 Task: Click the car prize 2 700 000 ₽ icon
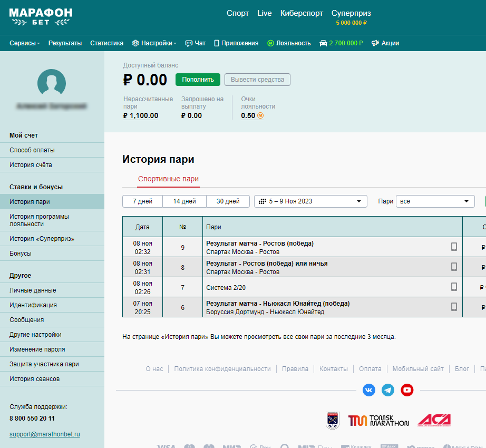(323, 43)
